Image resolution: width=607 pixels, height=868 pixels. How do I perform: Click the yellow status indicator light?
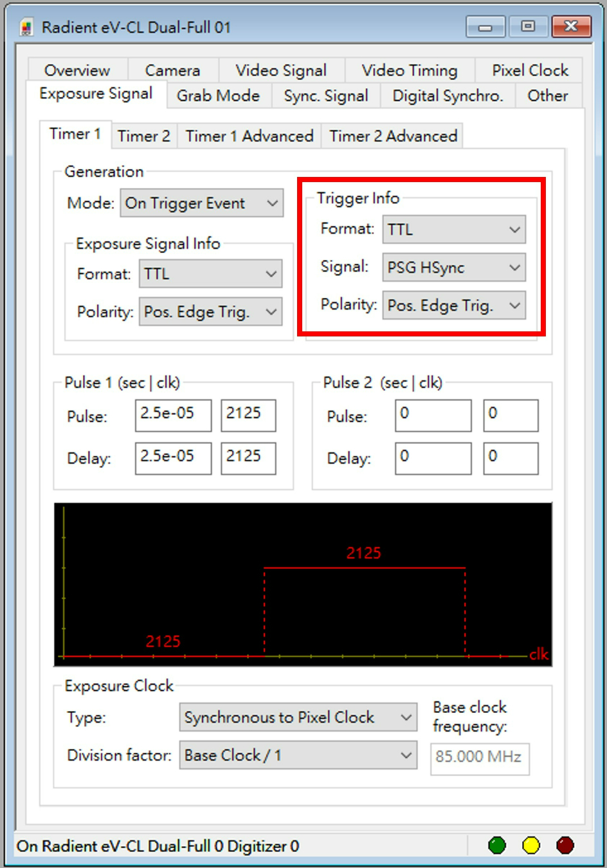pyautogui.click(x=531, y=845)
